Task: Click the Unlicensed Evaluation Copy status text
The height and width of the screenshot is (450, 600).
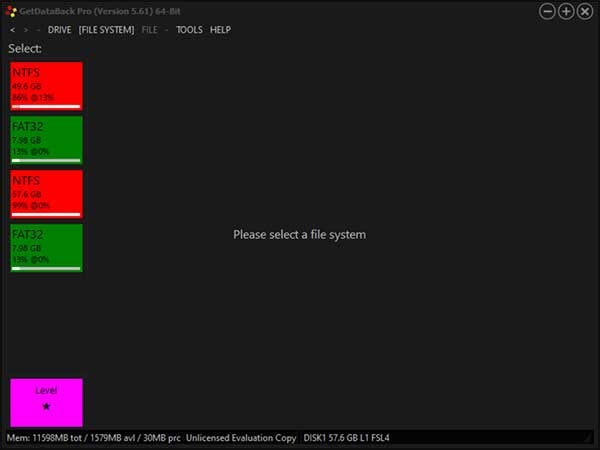Action: [x=241, y=438]
